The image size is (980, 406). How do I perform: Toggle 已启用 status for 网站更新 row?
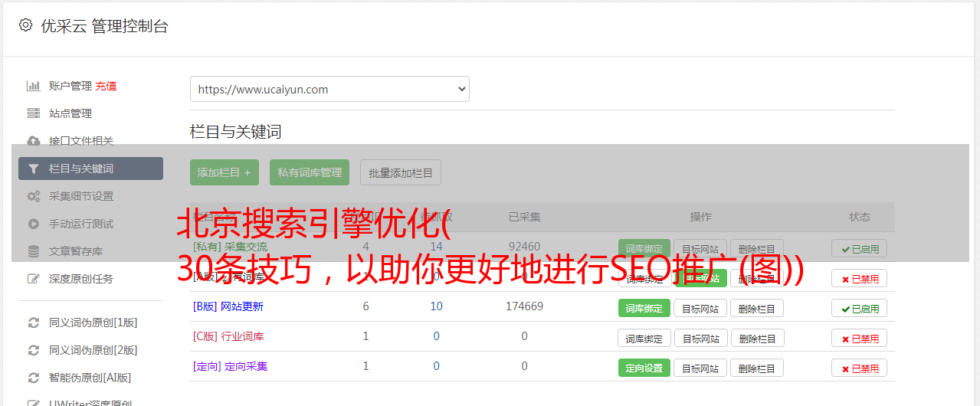(x=859, y=308)
